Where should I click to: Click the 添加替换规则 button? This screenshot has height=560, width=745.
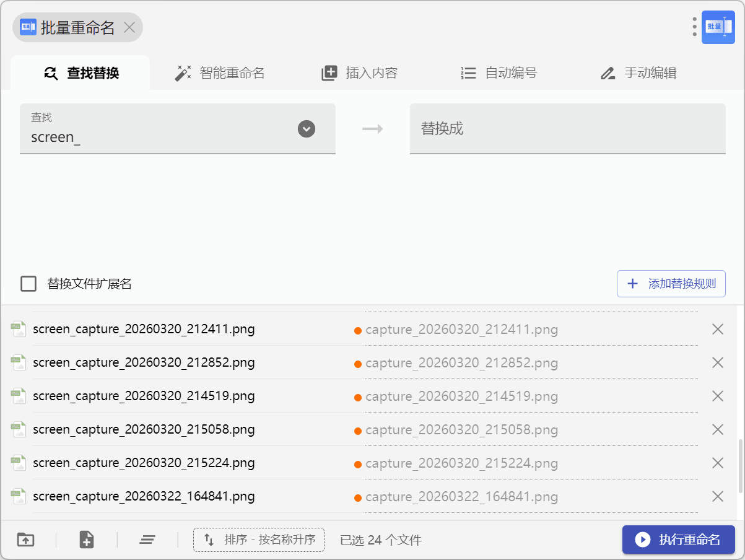(671, 284)
